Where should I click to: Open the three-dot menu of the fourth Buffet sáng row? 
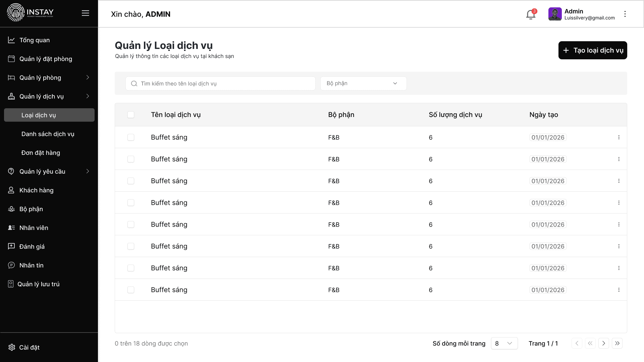[x=619, y=202]
